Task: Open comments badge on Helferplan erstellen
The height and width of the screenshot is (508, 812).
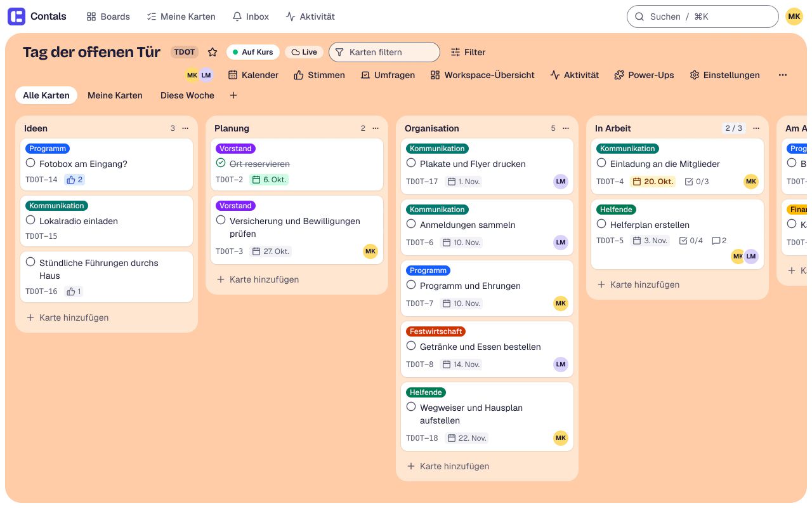Action: (x=719, y=241)
